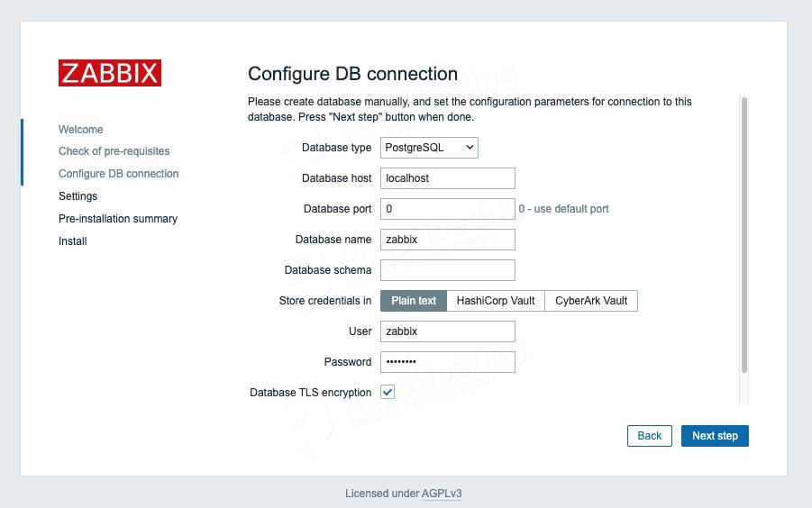Click the Database TLS encryption label
This screenshot has height=508, width=812.
pos(311,393)
